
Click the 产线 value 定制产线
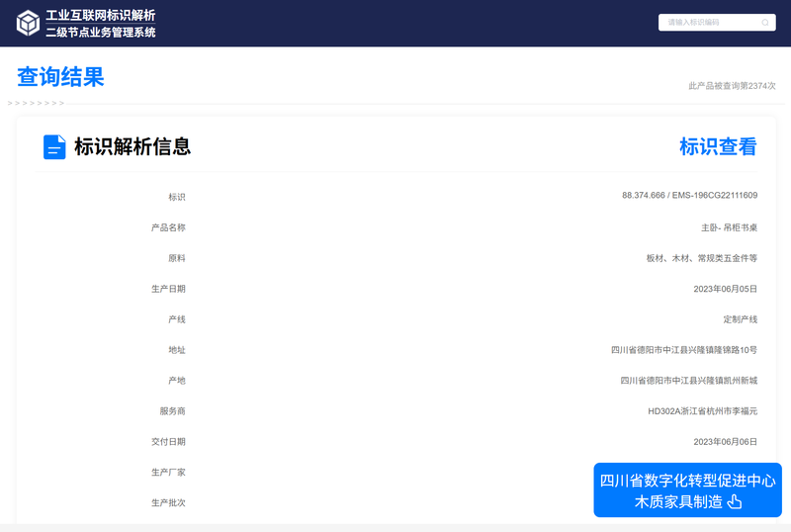(740, 319)
